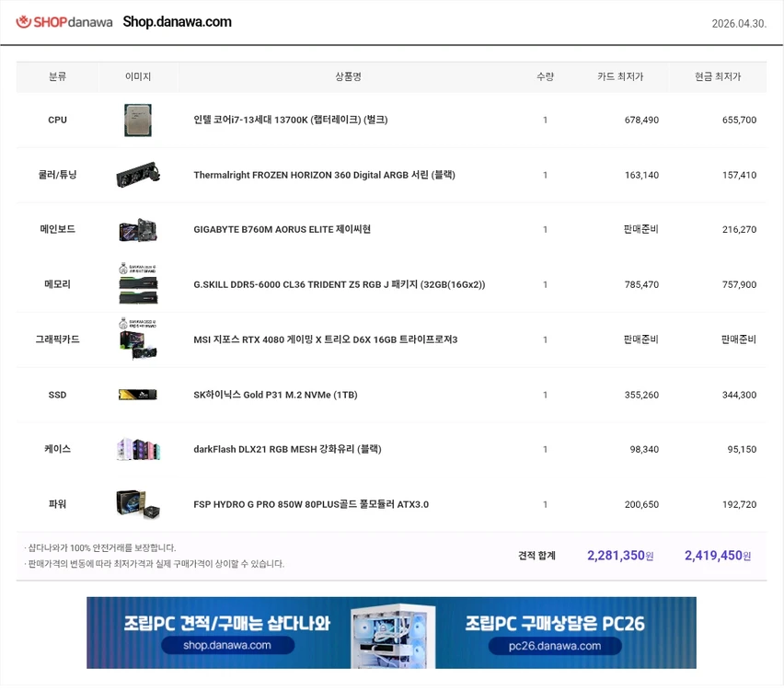Click G.SKILL DDR5-6000 TRIDENT Z5 product name
This screenshot has height=690, width=784.
339,284
